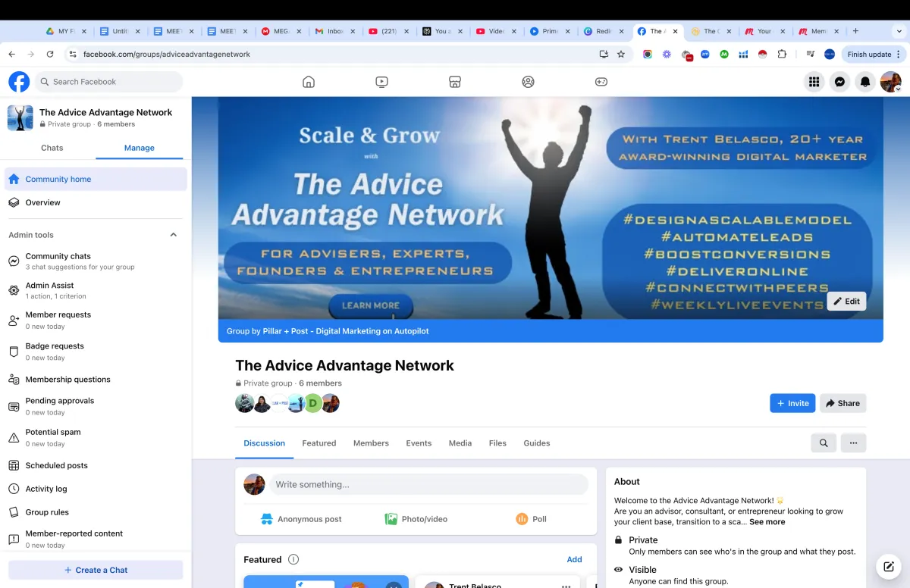Click the blue Invite button

pos(792,403)
